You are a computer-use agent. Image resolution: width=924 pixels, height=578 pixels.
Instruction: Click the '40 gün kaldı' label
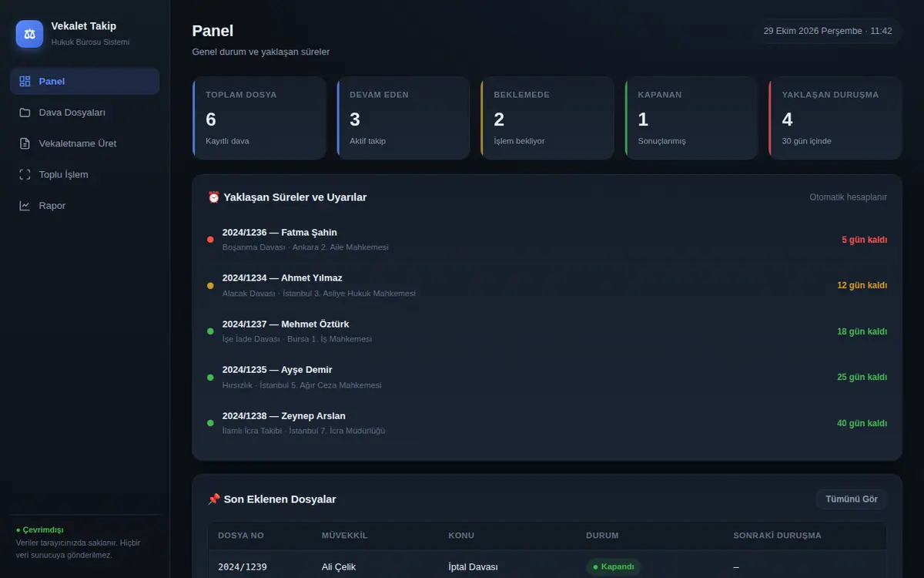(862, 423)
